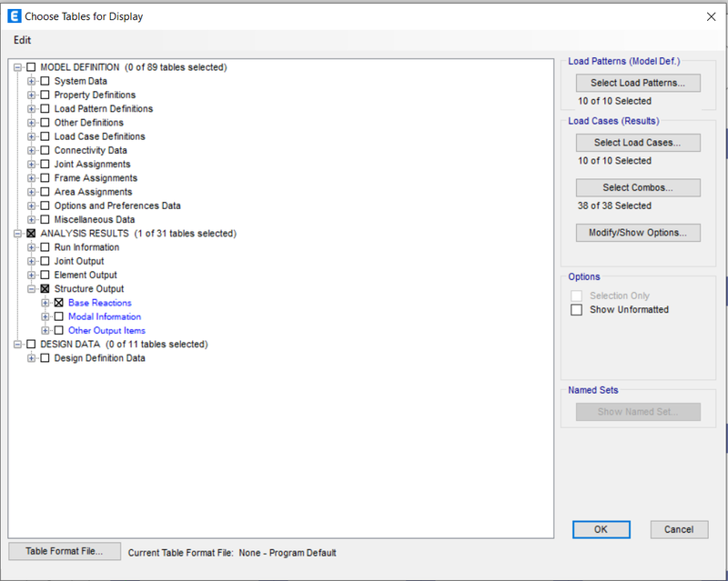Expand the Joint Output node
Image resolution: width=728 pixels, height=581 pixels.
click(31, 261)
